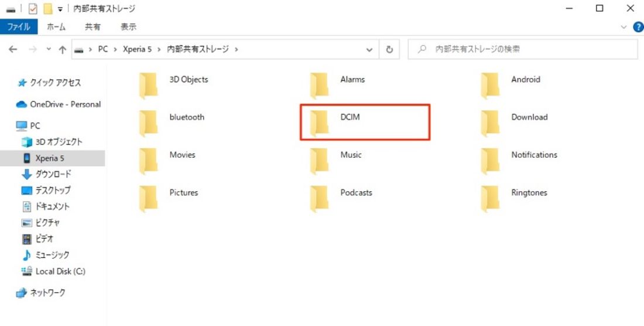
Task: Select デスクトップ in navigation pane
Action: pyautogui.click(x=53, y=190)
